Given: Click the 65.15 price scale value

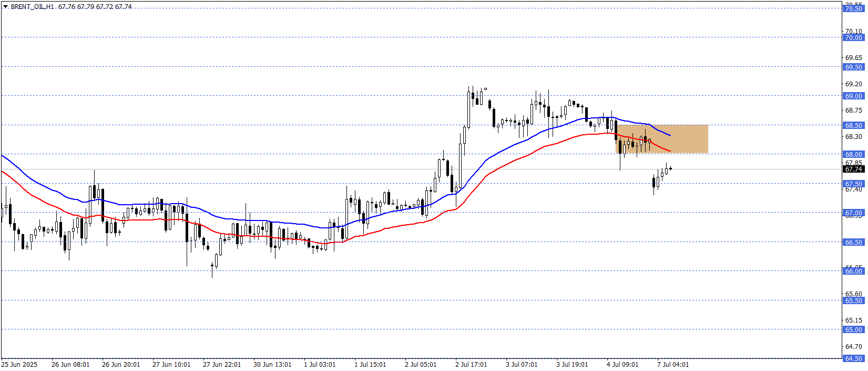Looking at the screenshot, I should (x=853, y=320).
